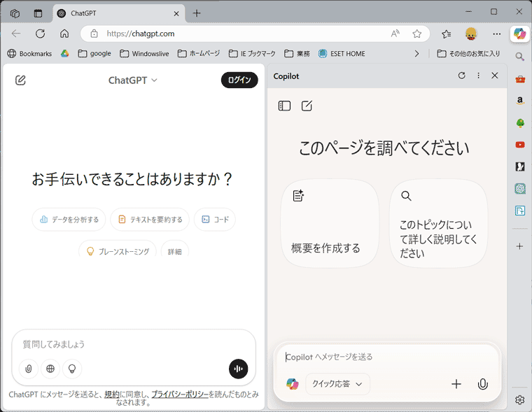
Task: Open YouTube in Edge sidebar
Action: point(520,145)
